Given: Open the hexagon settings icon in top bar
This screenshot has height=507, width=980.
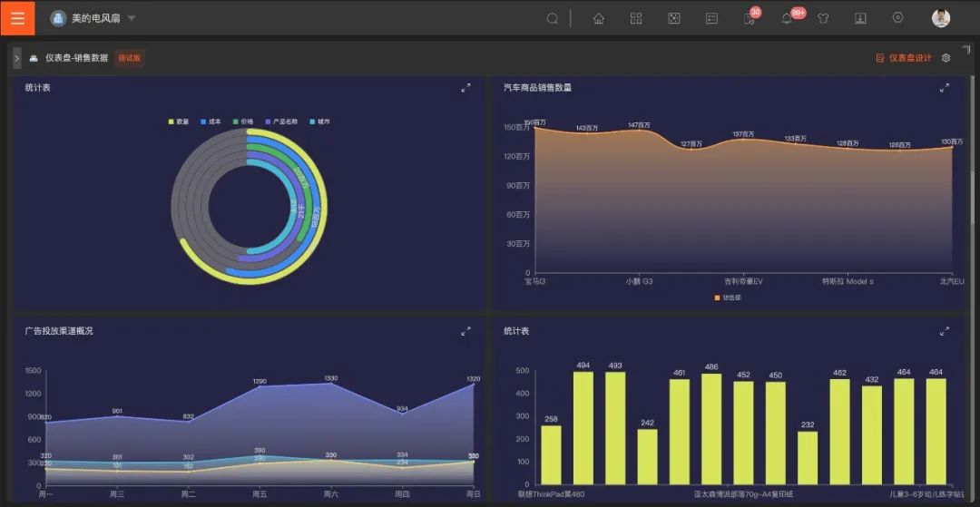Looking at the screenshot, I should (898, 17).
